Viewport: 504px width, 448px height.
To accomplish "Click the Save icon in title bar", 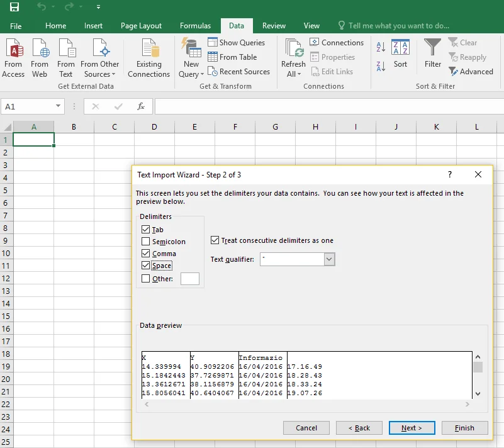I will pos(14,6).
